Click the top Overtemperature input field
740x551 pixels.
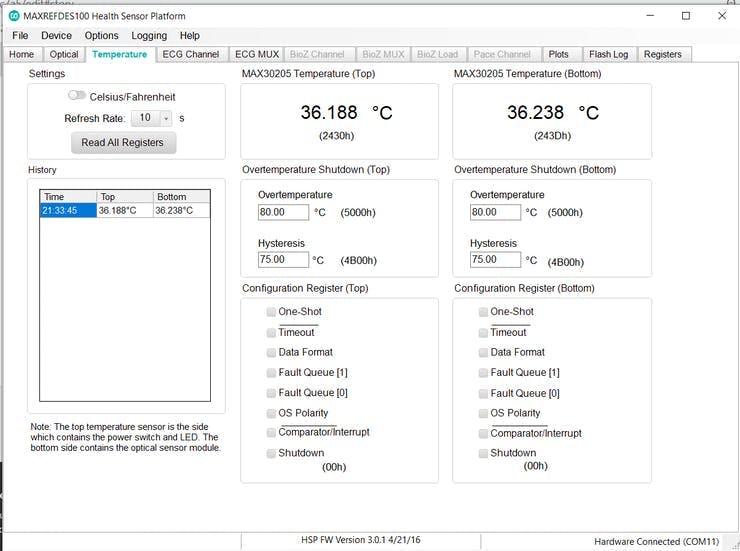coord(283,212)
